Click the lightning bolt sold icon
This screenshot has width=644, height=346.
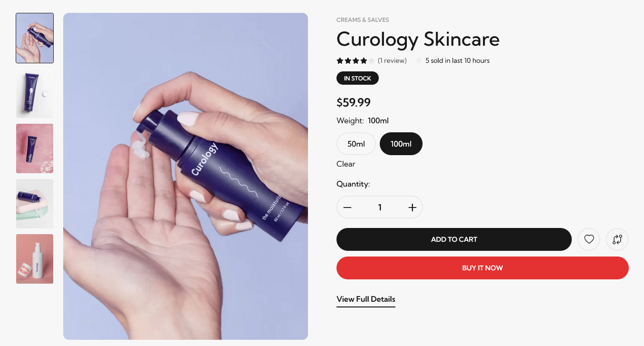(419, 60)
